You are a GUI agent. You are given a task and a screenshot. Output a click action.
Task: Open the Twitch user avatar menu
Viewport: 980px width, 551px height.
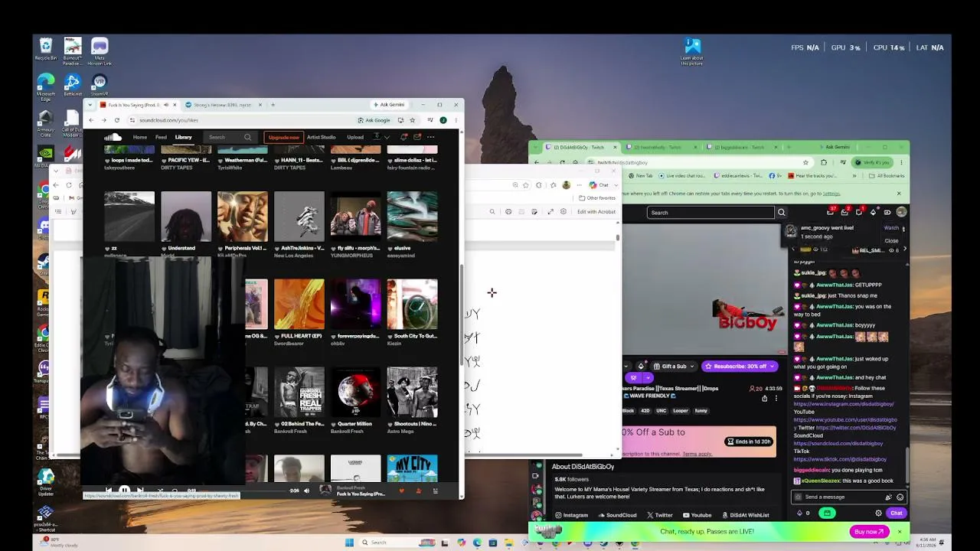coord(901,212)
